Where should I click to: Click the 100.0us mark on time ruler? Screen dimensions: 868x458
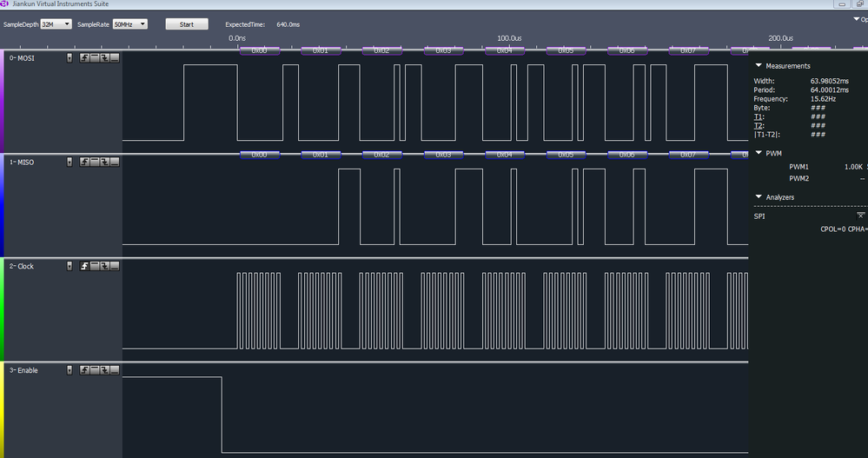pyautogui.click(x=509, y=38)
